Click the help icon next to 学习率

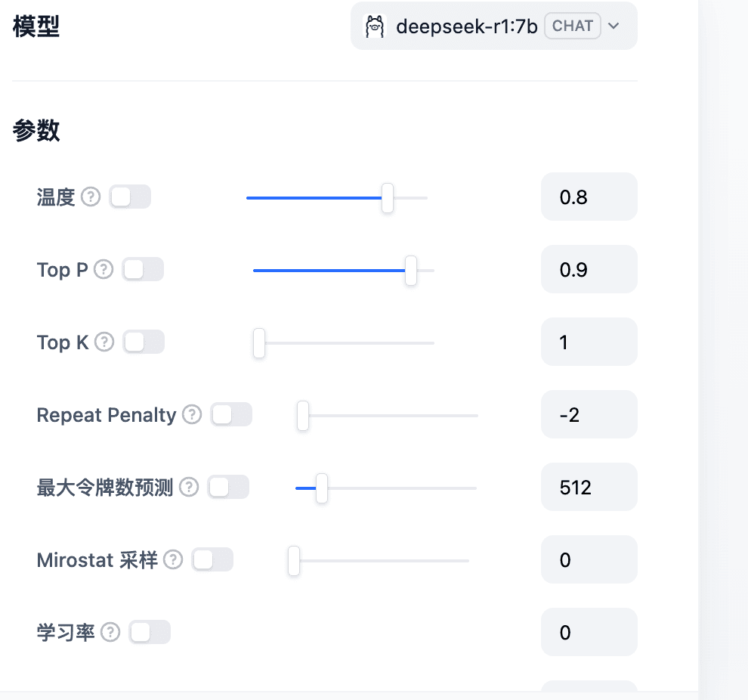click(x=110, y=632)
